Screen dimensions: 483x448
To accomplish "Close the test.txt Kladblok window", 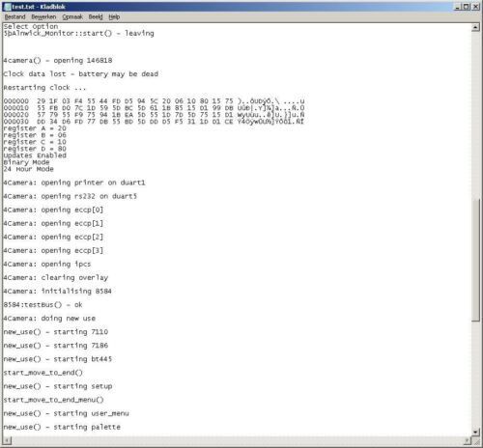I will [x=475, y=7].
